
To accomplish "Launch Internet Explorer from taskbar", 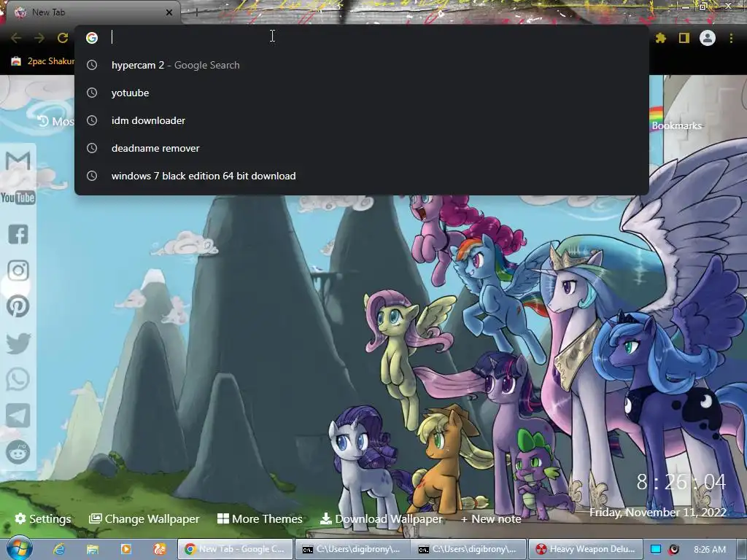I will coord(58,549).
